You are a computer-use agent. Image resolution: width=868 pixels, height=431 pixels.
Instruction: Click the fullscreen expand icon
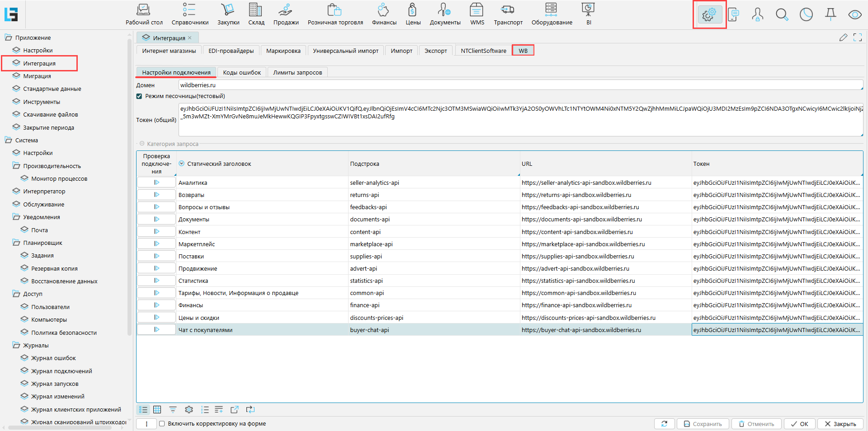click(857, 37)
